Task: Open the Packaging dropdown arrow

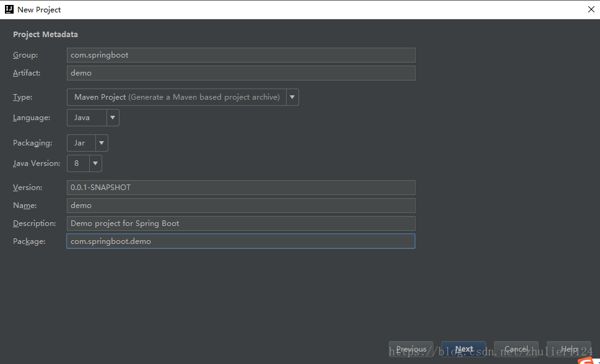Action: (x=102, y=143)
